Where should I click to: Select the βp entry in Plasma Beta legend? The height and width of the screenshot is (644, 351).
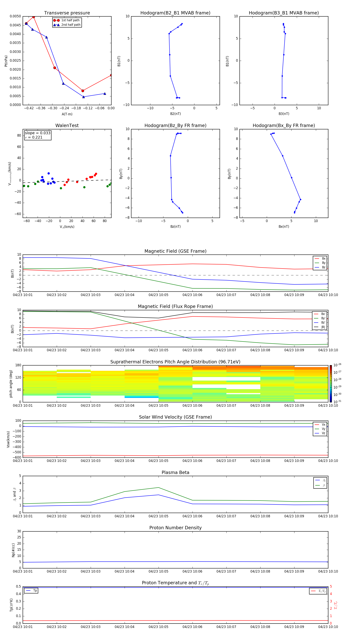(320, 480)
